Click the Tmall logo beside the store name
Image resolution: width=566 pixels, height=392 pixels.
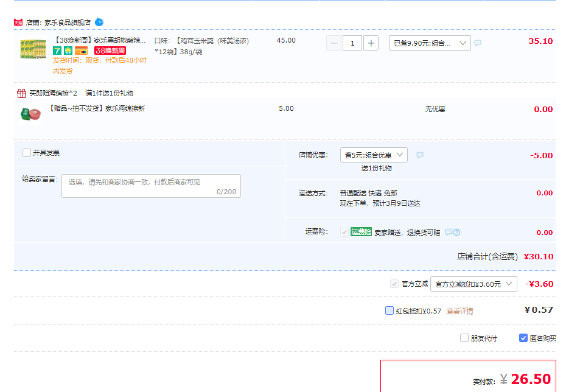18,23
